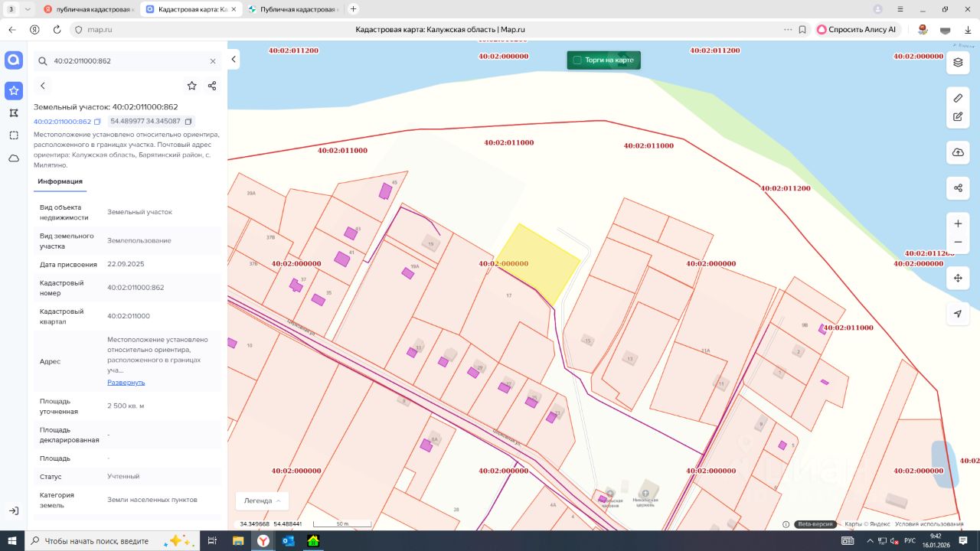The height and width of the screenshot is (551, 980).
Task: Enable the 'Торги на карте' checkbox
Action: (x=577, y=60)
